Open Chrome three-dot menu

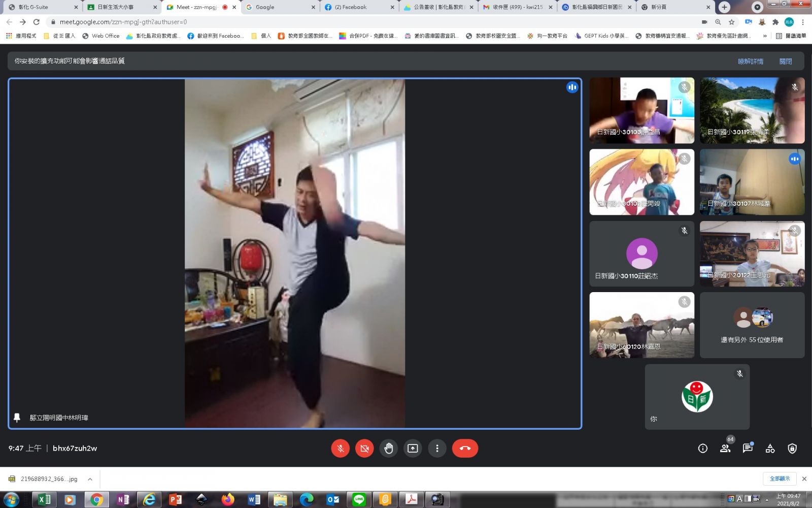[x=803, y=22]
